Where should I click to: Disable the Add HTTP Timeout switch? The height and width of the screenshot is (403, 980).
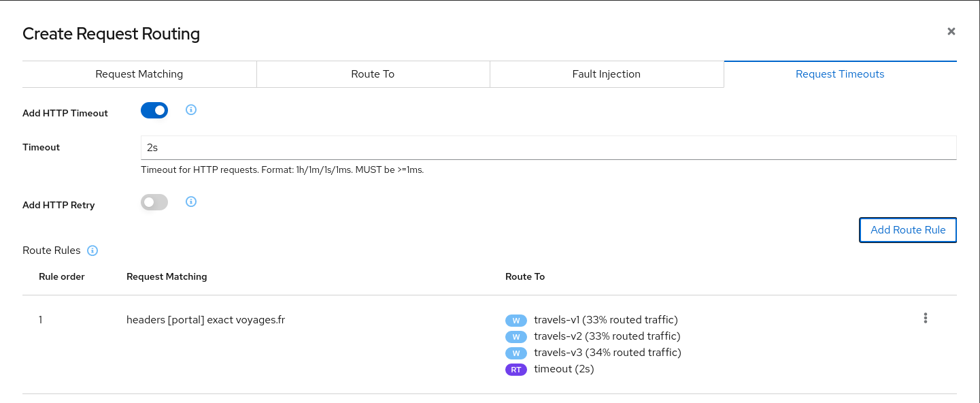pos(154,110)
